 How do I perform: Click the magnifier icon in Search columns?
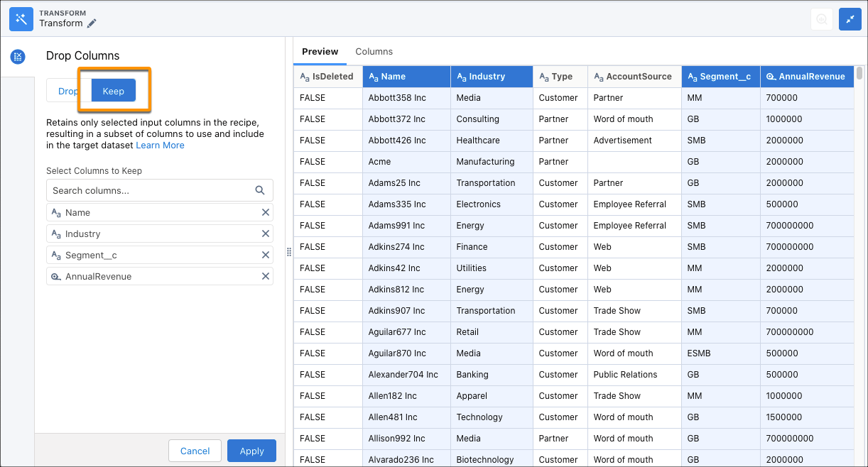pyautogui.click(x=260, y=190)
